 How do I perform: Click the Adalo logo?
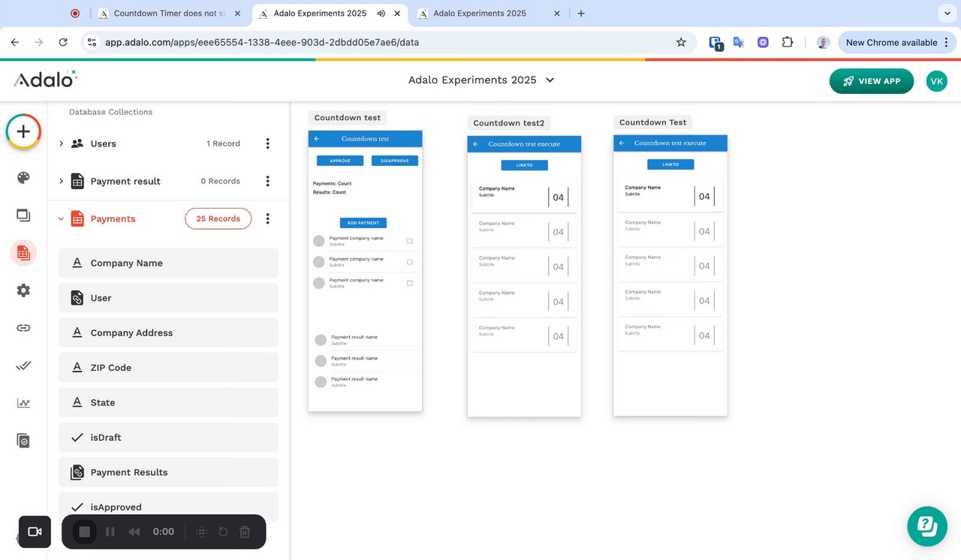tap(46, 79)
